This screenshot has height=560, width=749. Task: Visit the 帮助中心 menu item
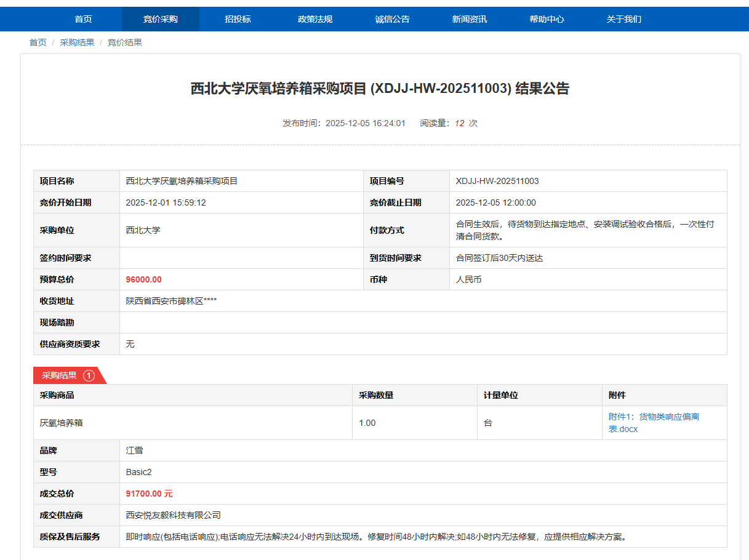tap(547, 19)
